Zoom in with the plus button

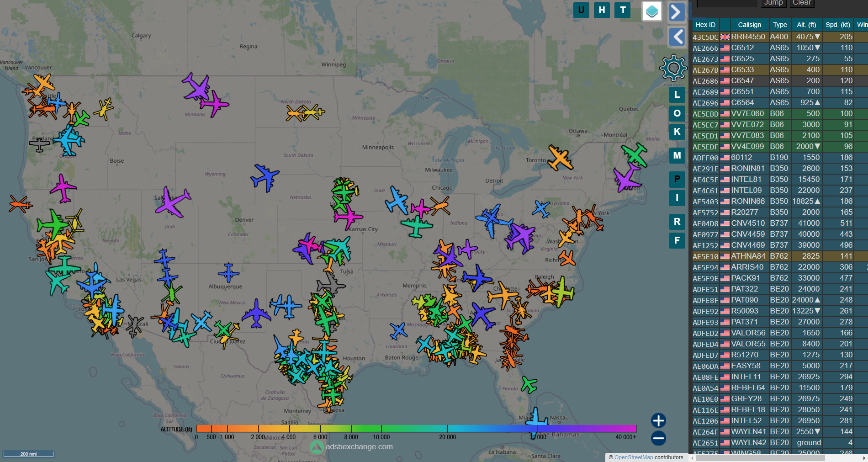tap(658, 420)
